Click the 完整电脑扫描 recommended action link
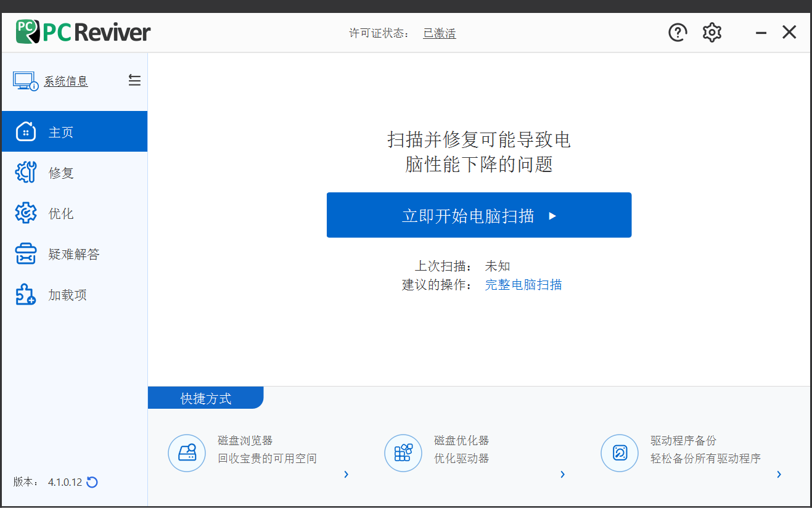Viewport: 812px width, 508px height. [x=523, y=285]
